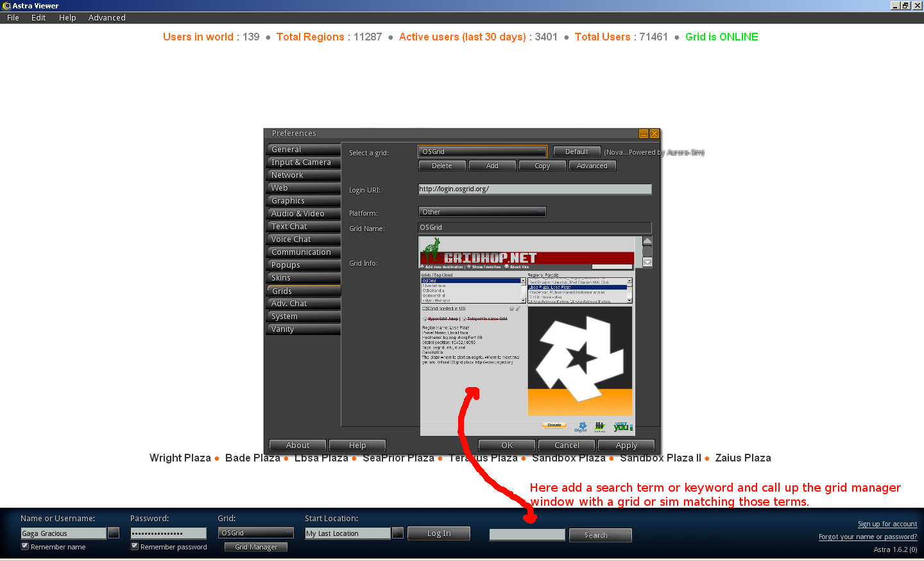The image size is (924, 561).
Task: Click the search text field beside Search
Action: tap(527, 535)
